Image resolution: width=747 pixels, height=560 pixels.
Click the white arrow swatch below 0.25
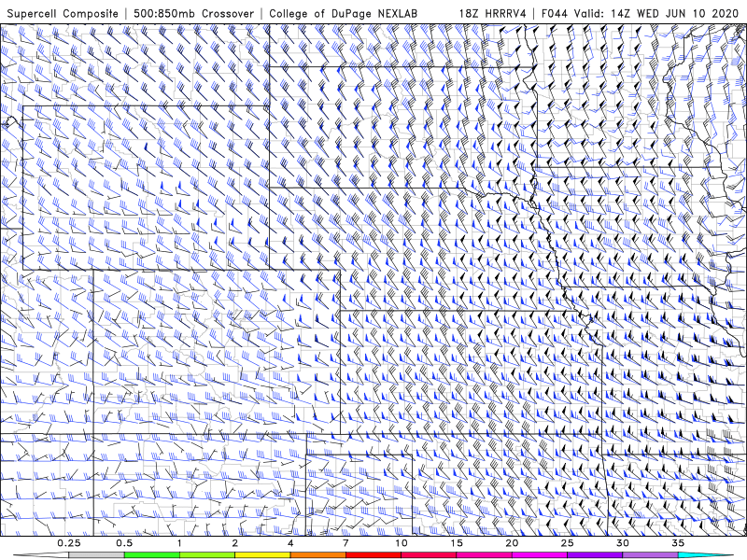click(x=41, y=555)
